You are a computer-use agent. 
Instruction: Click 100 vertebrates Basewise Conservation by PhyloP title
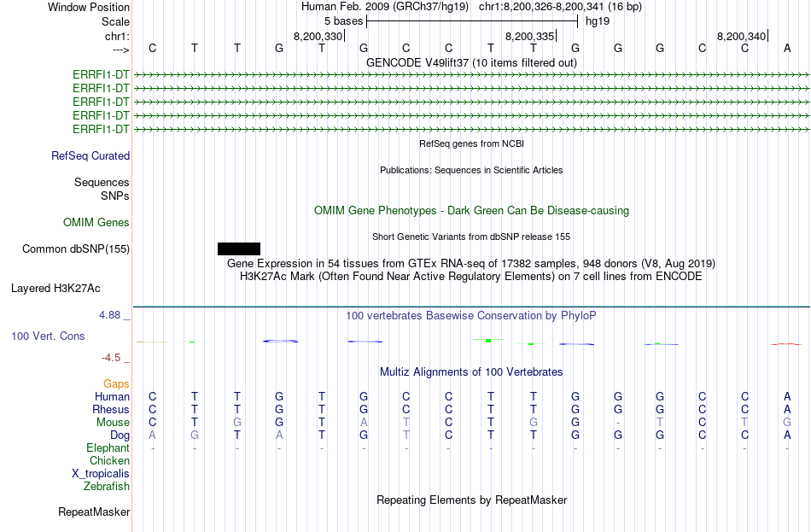point(471,316)
